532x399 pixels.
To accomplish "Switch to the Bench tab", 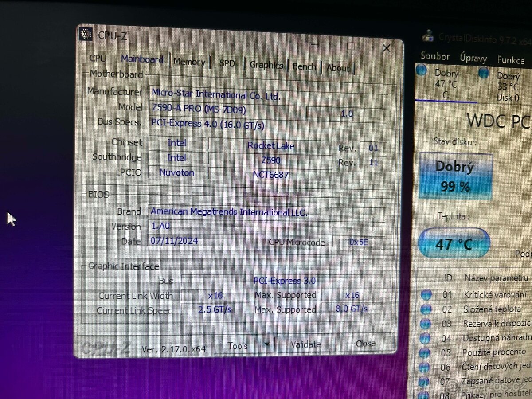I will click(304, 66).
